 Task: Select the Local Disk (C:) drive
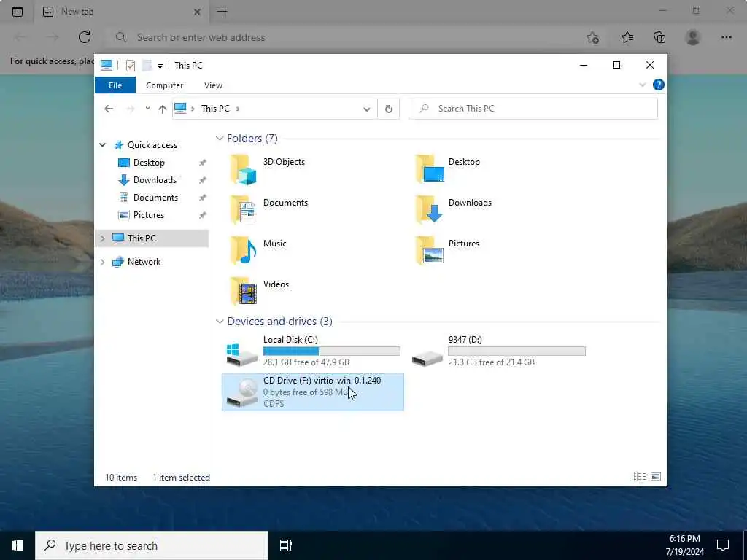(312, 351)
